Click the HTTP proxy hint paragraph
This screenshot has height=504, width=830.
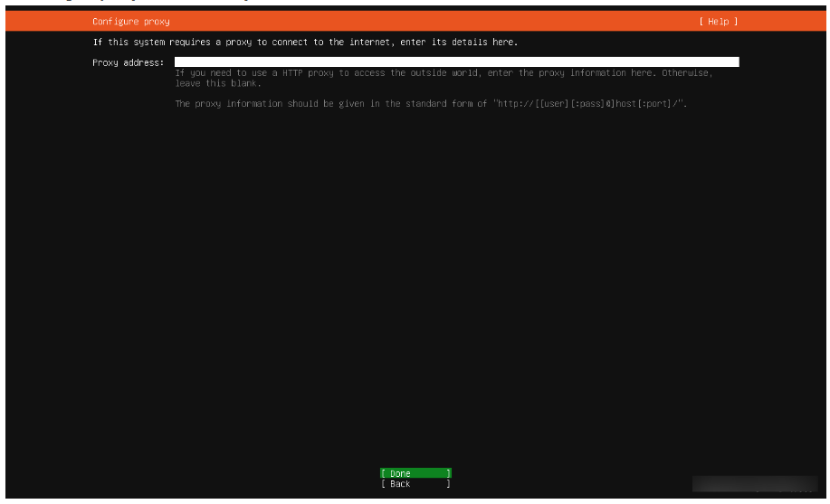coord(444,73)
